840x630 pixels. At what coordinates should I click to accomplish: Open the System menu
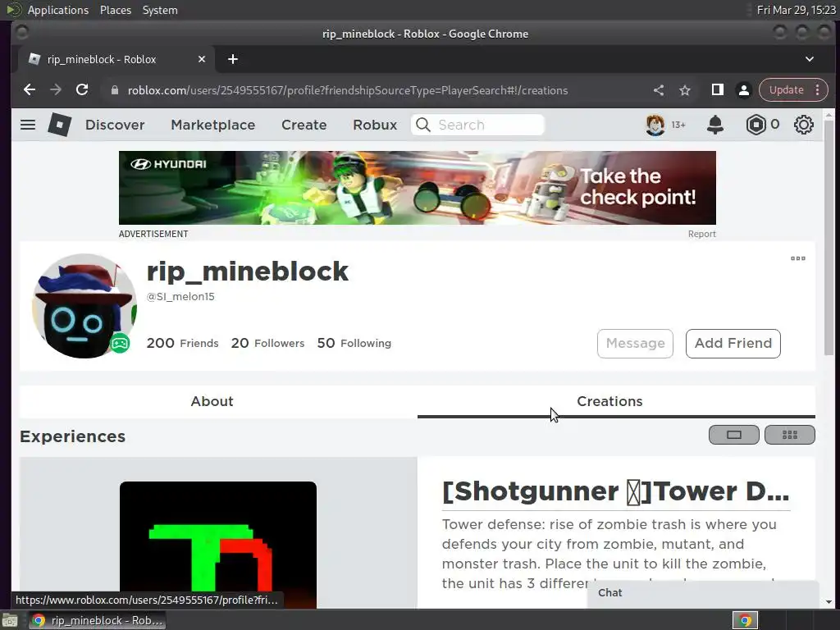tap(160, 10)
